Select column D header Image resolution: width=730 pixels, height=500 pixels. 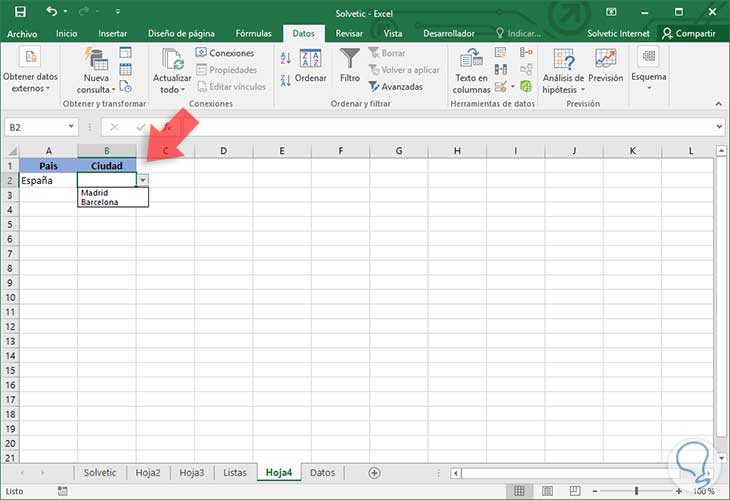click(223, 151)
